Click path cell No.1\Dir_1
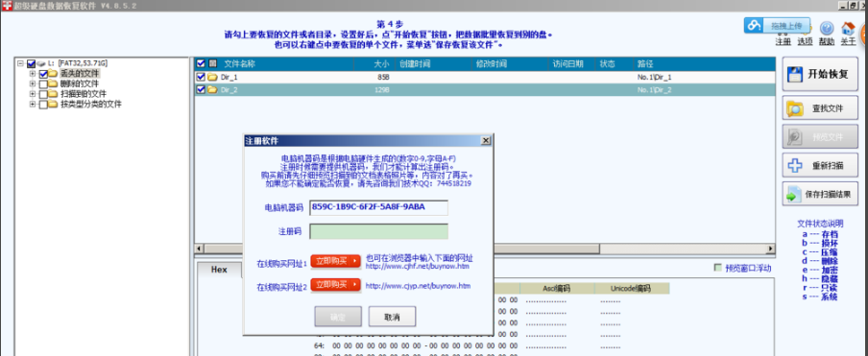 click(x=654, y=78)
